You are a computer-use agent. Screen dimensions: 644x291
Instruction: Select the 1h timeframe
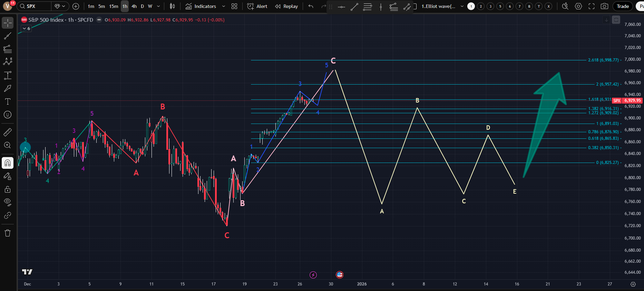125,6
